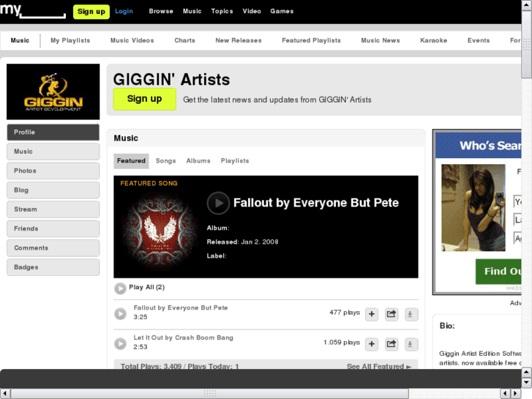
Task: Click the '477 plays' count
Action: click(x=345, y=313)
